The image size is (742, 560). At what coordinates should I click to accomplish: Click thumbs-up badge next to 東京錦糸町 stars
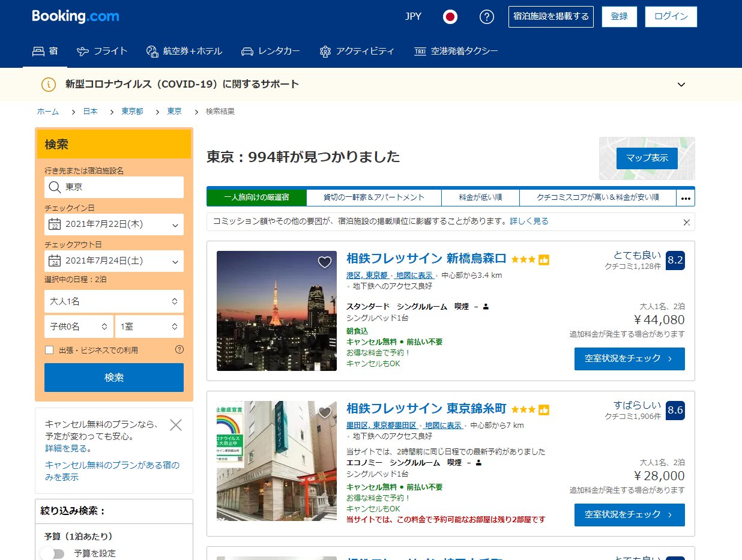[x=544, y=410]
